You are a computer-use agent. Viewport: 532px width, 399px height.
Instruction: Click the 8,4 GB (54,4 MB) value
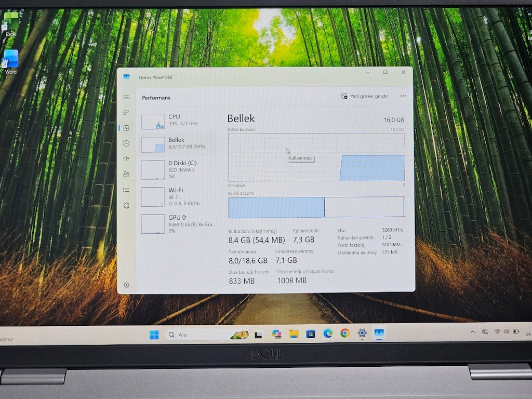tap(257, 240)
